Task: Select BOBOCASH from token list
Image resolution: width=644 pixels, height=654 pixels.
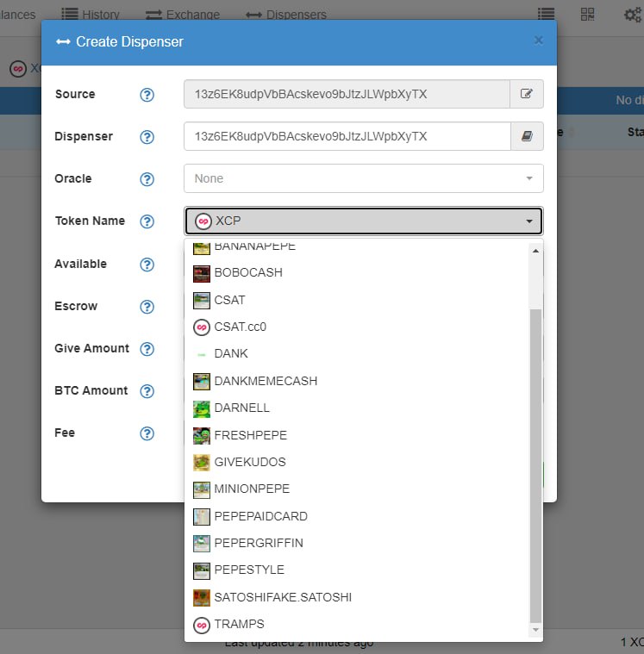Action: pyautogui.click(x=357, y=273)
